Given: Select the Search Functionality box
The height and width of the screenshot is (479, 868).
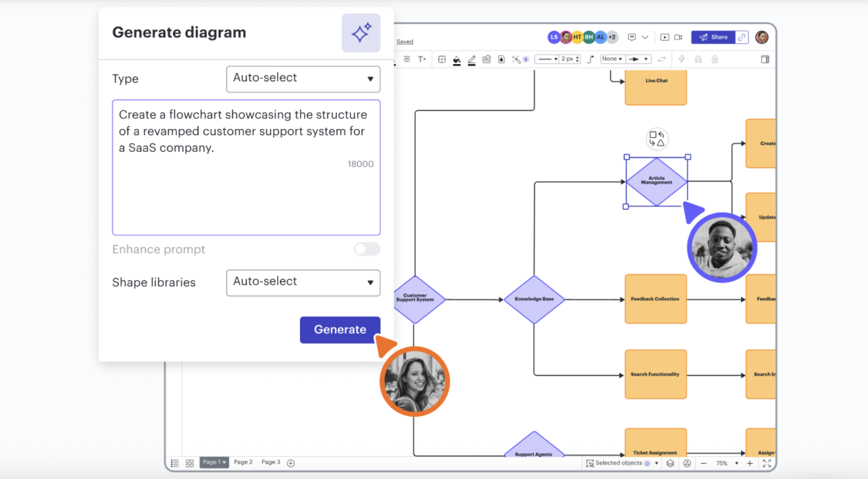Looking at the screenshot, I should coord(656,374).
